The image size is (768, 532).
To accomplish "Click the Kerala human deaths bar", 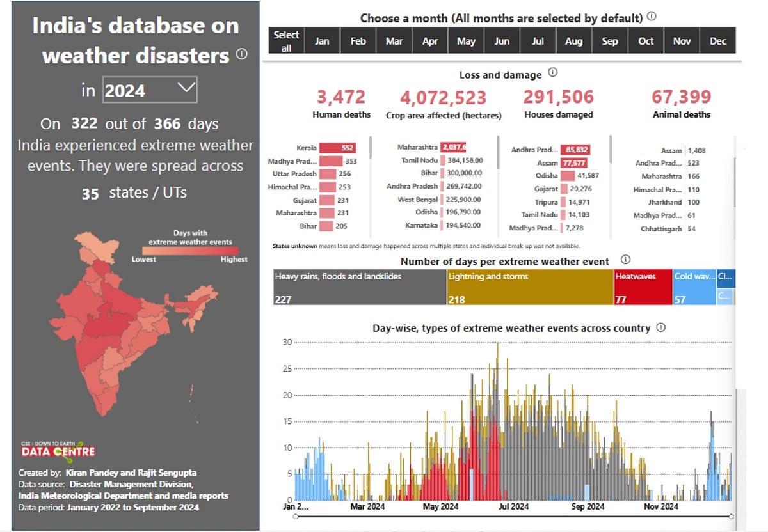I will [337, 148].
